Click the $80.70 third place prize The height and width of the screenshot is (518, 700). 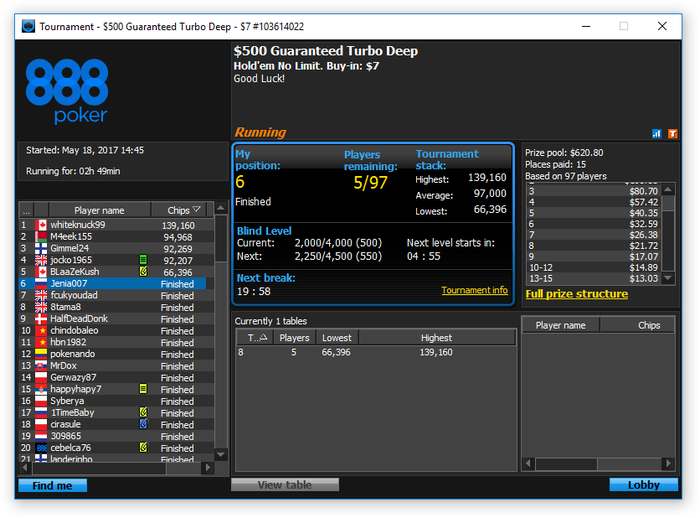(643, 191)
